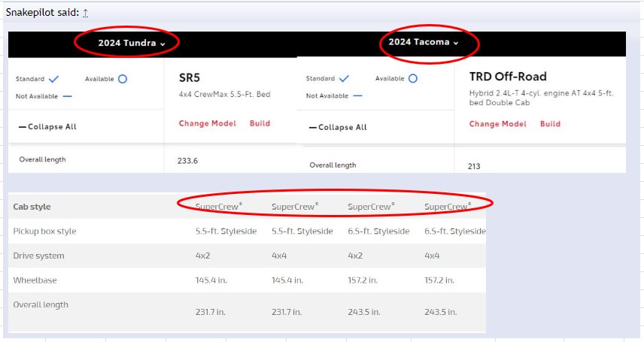Collapse All sections in the Tacoma panel
The image size is (644, 342).
coord(338,127)
